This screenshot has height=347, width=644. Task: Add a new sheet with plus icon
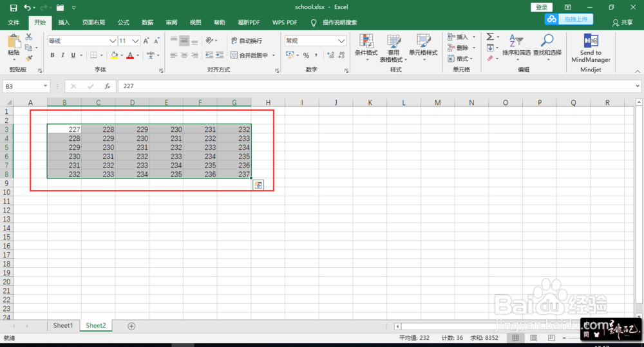point(131,326)
